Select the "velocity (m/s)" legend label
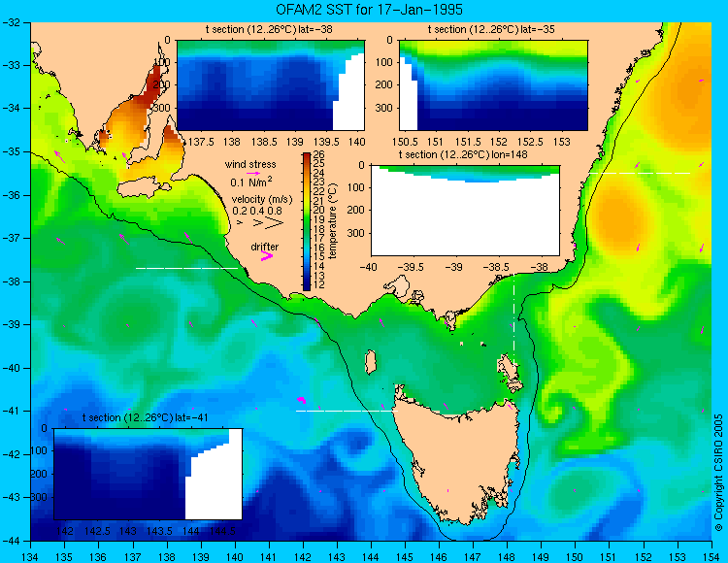This screenshot has width=728, height=563. pyautogui.click(x=262, y=200)
